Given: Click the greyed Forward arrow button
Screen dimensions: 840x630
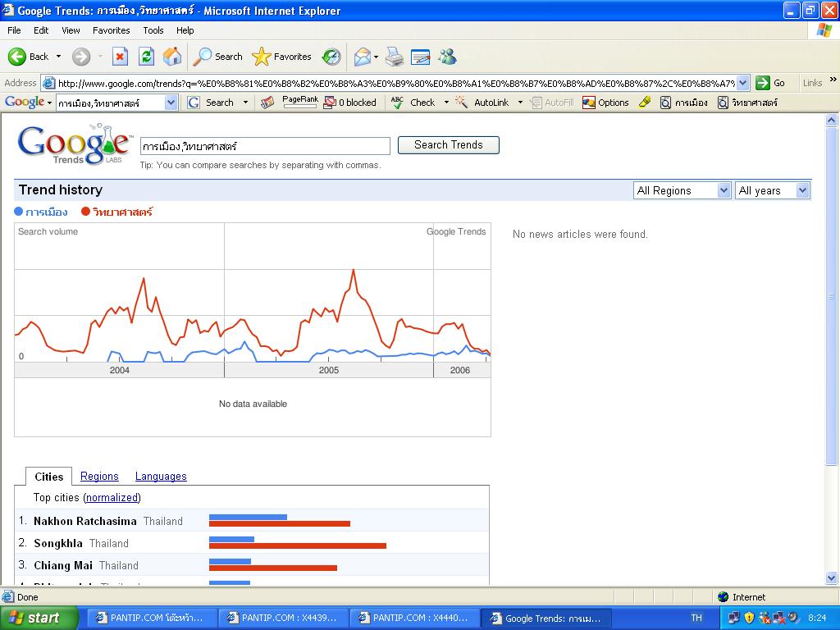Looking at the screenshot, I should [81, 57].
